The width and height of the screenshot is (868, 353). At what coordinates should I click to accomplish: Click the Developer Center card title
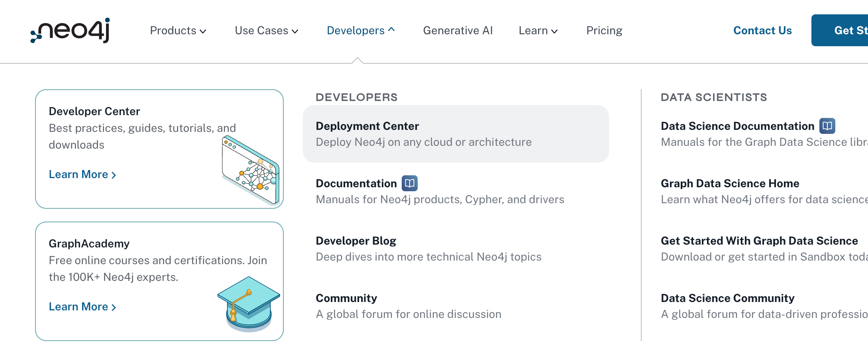pyautogui.click(x=94, y=111)
